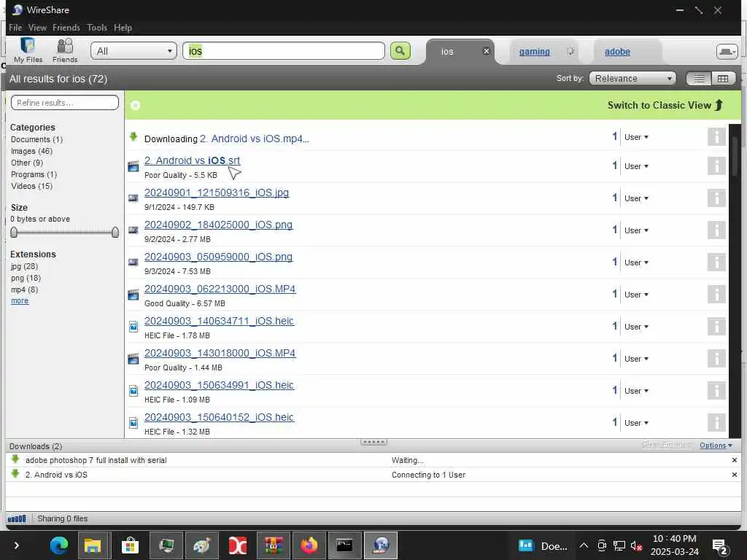Image resolution: width=747 pixels, height=560 pixels.
Task: Open info for 20240903_140634711_iOS.heic
Action: (x=716, y=326)
